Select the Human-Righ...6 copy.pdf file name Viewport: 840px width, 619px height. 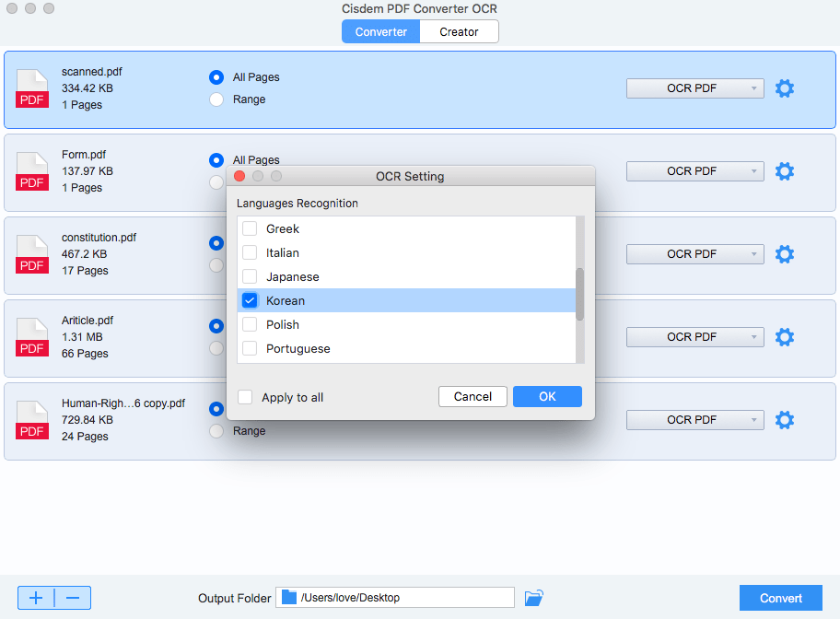click(x=123, y=403)
